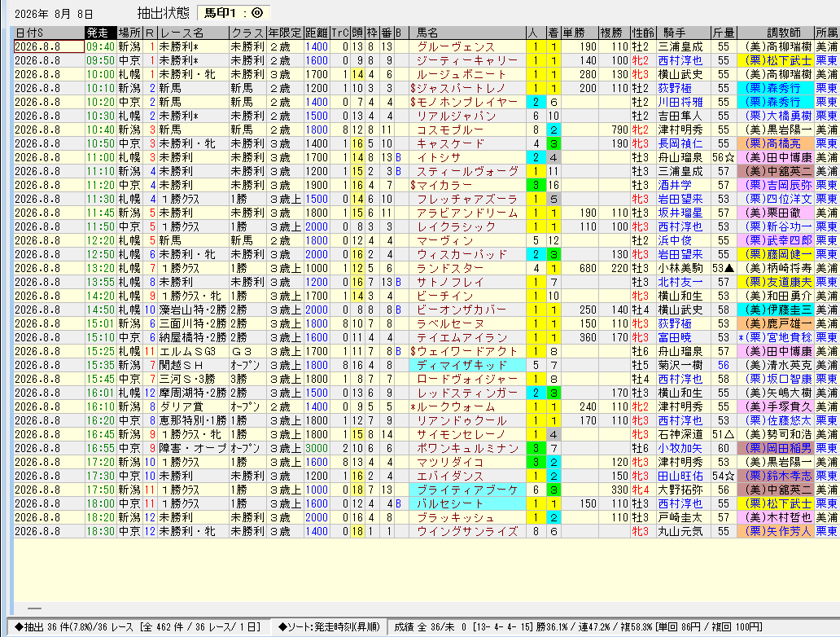Click trainer (栗)矢作芳人
Viewport: 840px width, 637px height.
coord(775,531)
